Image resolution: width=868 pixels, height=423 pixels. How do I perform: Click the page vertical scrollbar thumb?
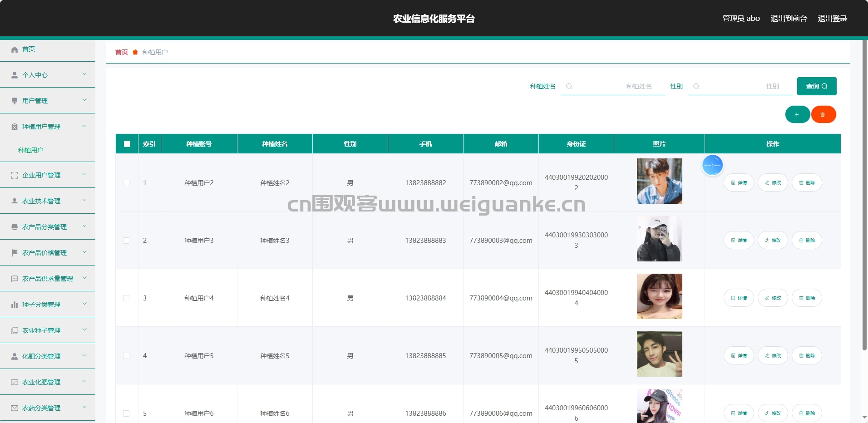pos(865,195)
